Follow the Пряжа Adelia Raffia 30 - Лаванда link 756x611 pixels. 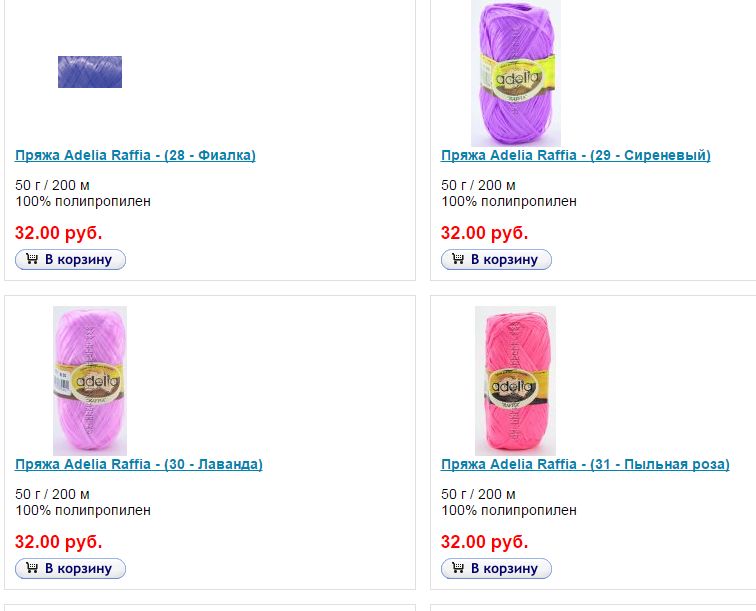138,465
